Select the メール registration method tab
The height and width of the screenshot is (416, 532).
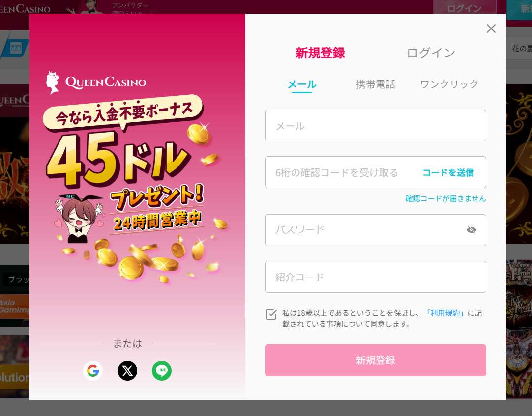[x=301, y=84]
